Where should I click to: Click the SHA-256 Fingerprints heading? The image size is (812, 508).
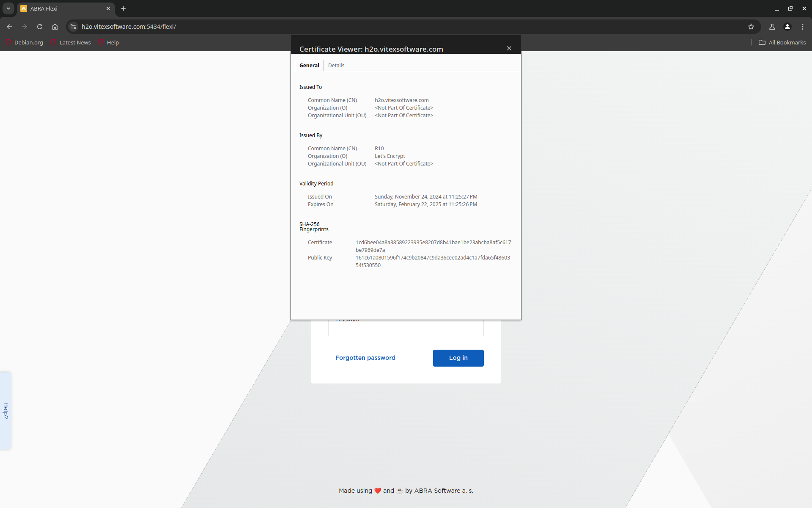314,227
